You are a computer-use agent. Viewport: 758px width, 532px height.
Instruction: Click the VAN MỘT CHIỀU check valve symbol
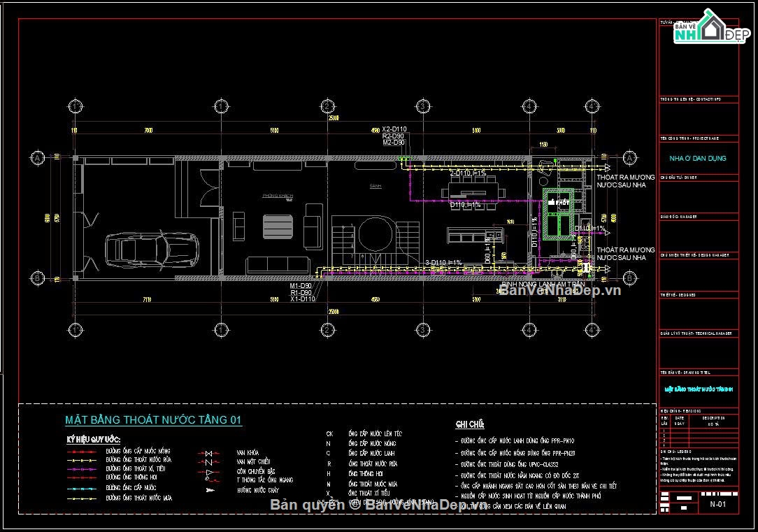(209, 462)
